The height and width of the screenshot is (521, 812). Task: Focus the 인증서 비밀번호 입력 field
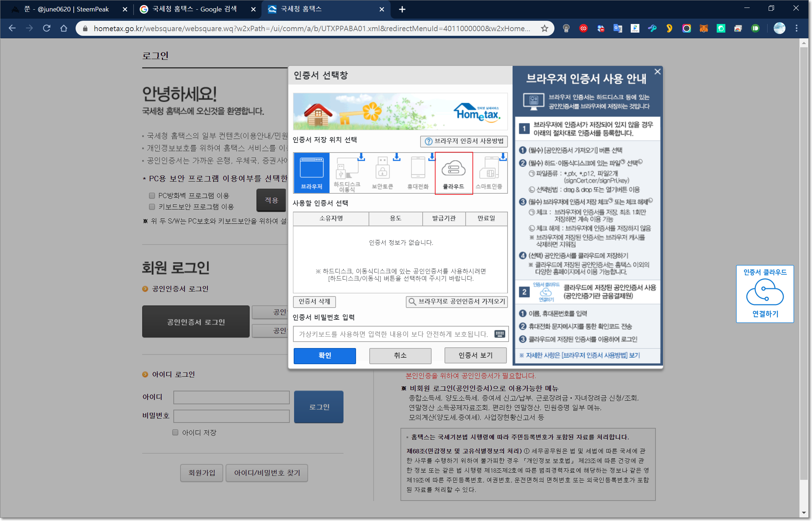pos(393,334)
